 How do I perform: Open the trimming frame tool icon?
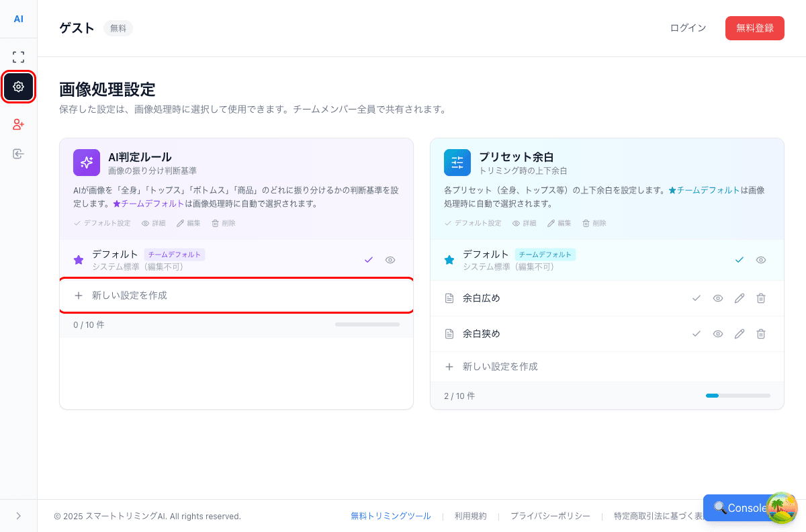tap(18, 57)
